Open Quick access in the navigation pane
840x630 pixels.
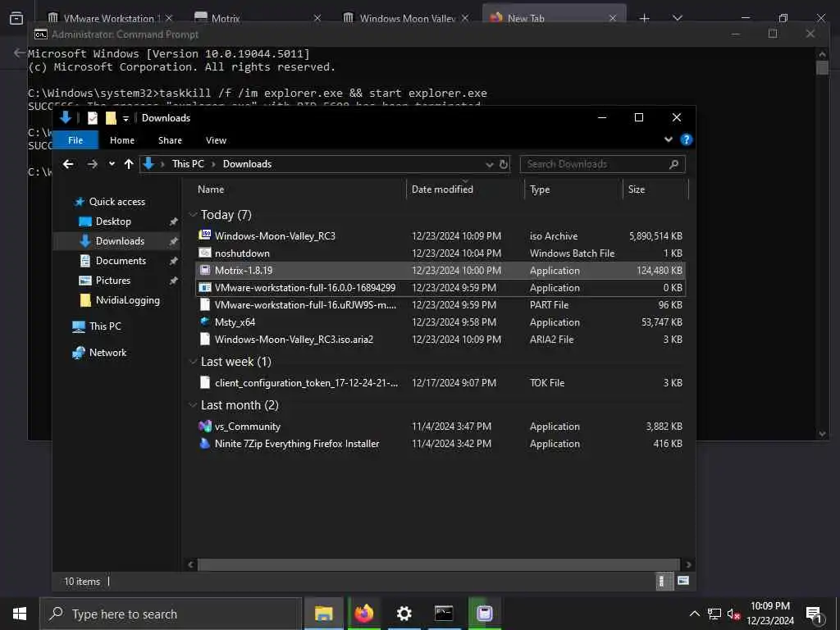(116, 202)
